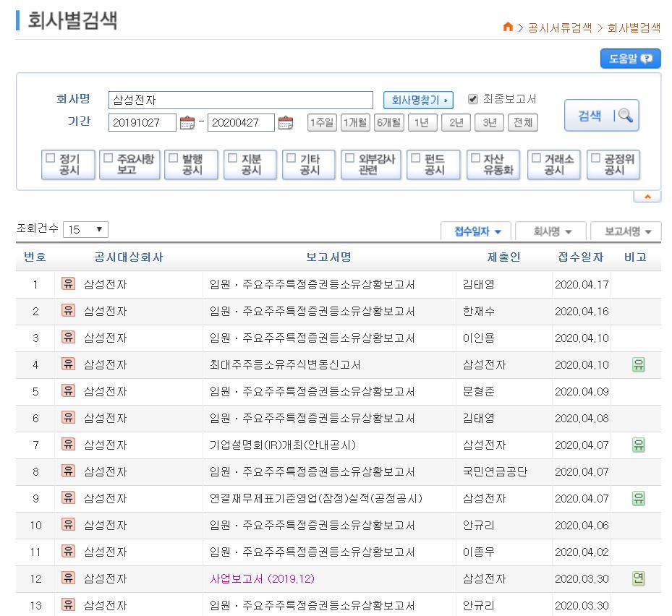This screenshot has width=672, height=616.
Task: Open the 조회건수 15 dropdown
Action: (85, 229)
